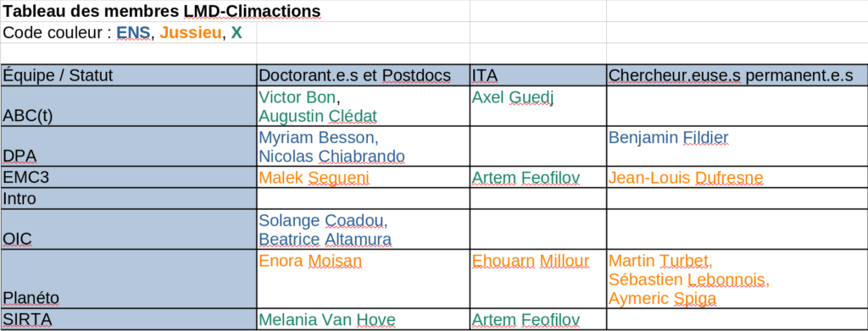The height and width of the screenshot is (331, 868).
Task: Click the 'Axel Guedj' cell
Action: tap(538, 106)
